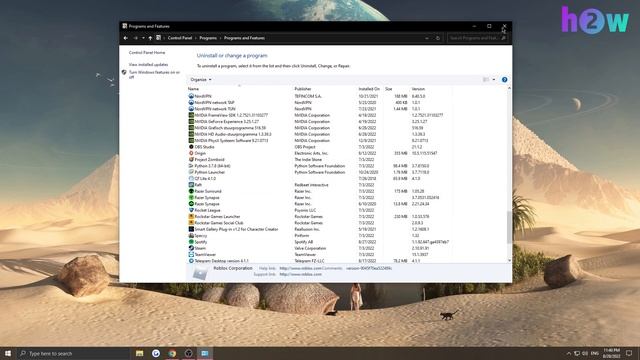Select Razer Synapse dated 6/10/2020
The image size is (640, 360).
(x=319, y=204)
